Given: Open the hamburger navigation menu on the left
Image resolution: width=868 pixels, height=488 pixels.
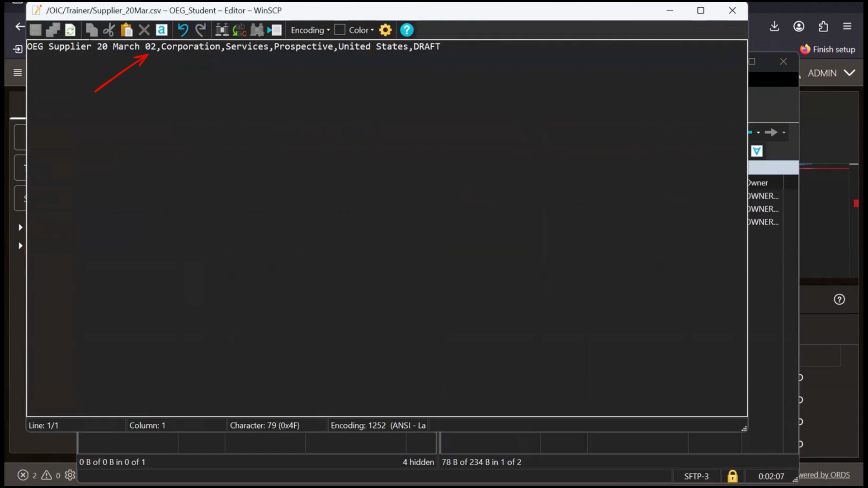Looking at the screenshot, I should (18, 73).
